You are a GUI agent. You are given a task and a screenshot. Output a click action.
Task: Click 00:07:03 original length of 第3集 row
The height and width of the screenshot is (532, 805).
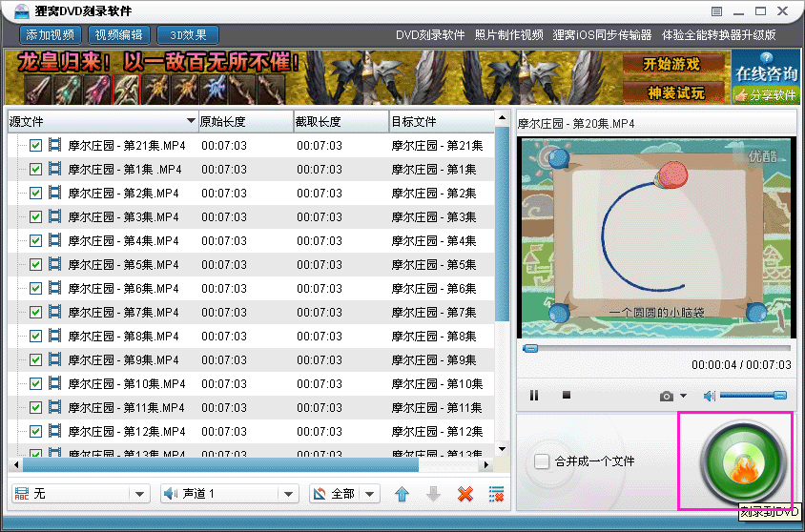[x=224, y=217]
